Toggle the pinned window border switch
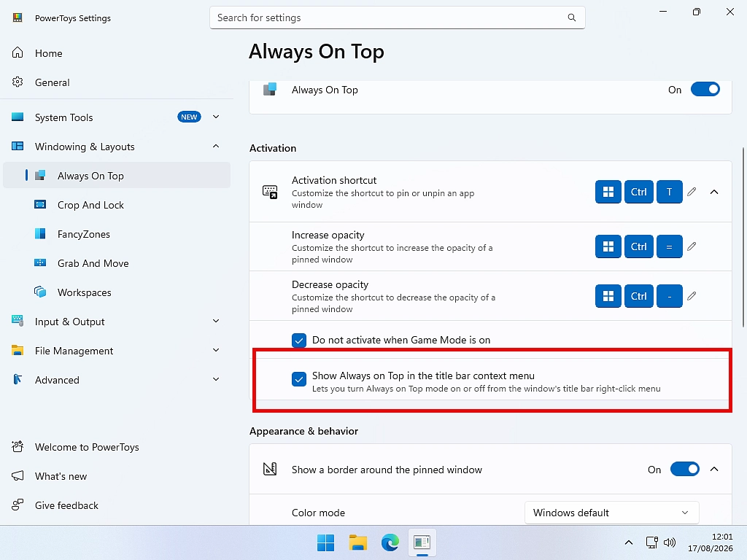 [x=684, y=469]
